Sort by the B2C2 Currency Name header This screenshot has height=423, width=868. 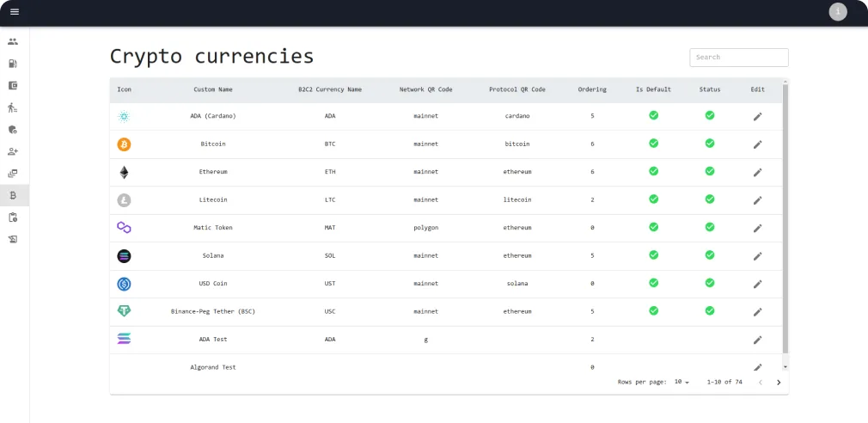click(330, 89)
